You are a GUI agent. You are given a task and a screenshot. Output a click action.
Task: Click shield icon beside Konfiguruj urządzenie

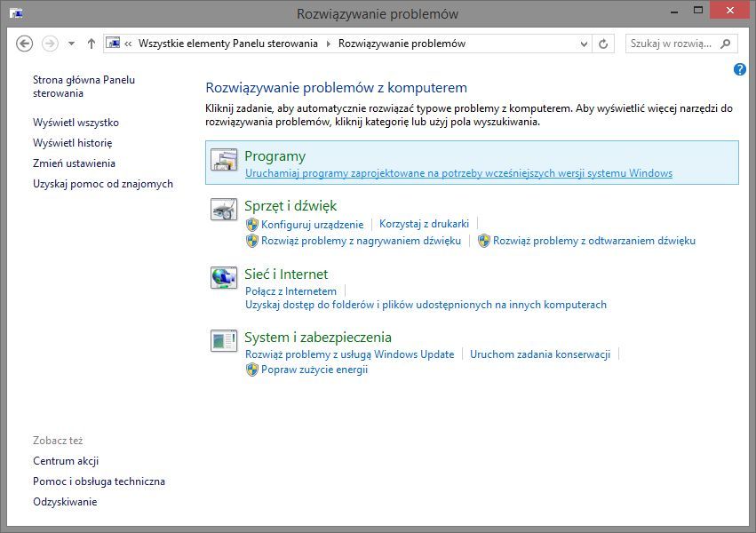tap(252, 225)
